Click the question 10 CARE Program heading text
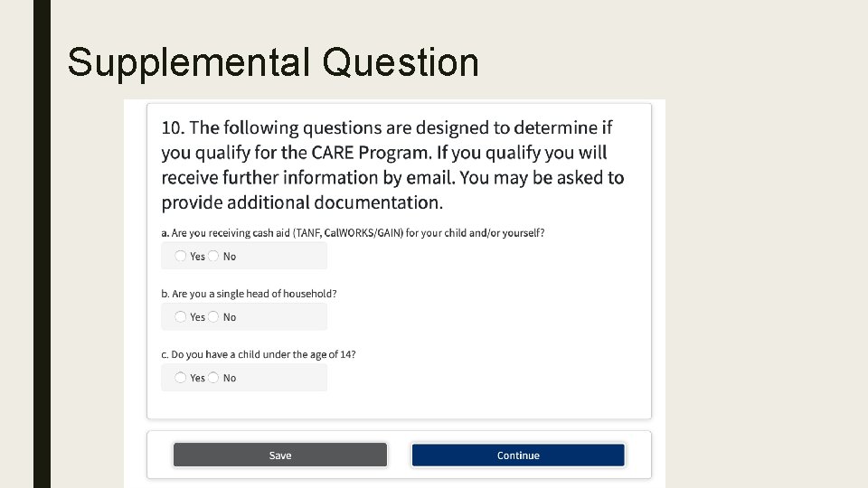 coord(392,165)
